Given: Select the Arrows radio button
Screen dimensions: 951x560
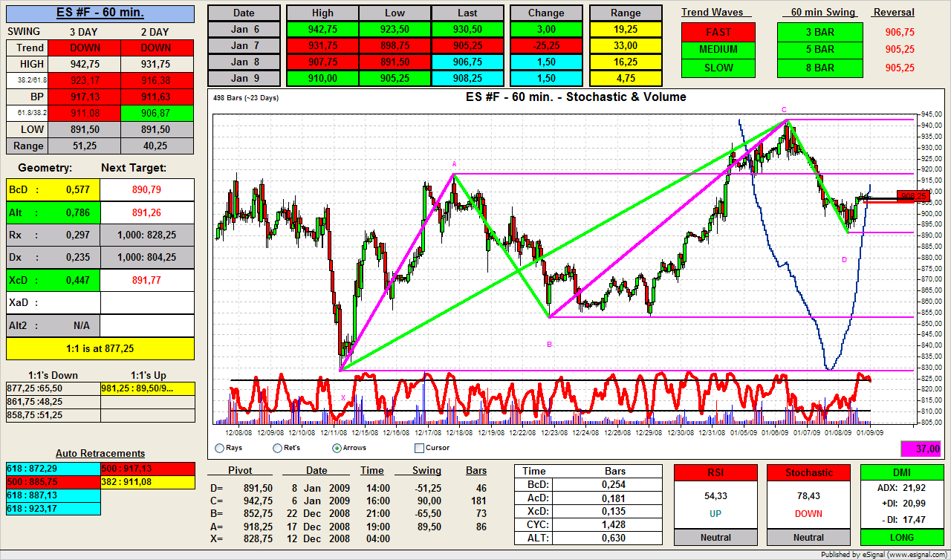Looking at the screenshot, I should pos(337,448).
